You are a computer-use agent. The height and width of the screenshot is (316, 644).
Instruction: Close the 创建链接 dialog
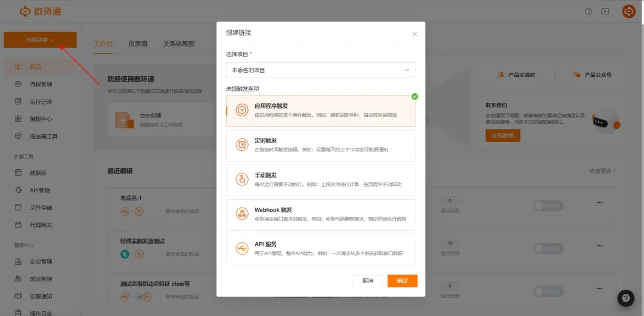click(415, 34)
